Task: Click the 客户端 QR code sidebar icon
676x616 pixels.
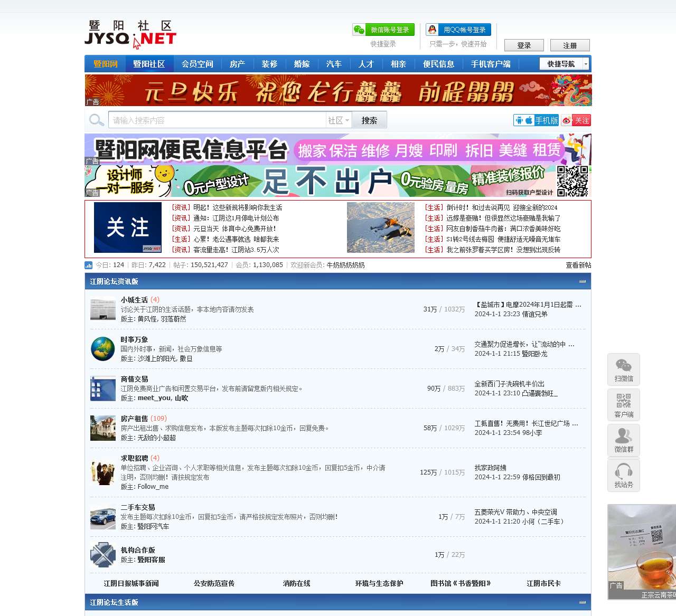Action: coord(624,405)
